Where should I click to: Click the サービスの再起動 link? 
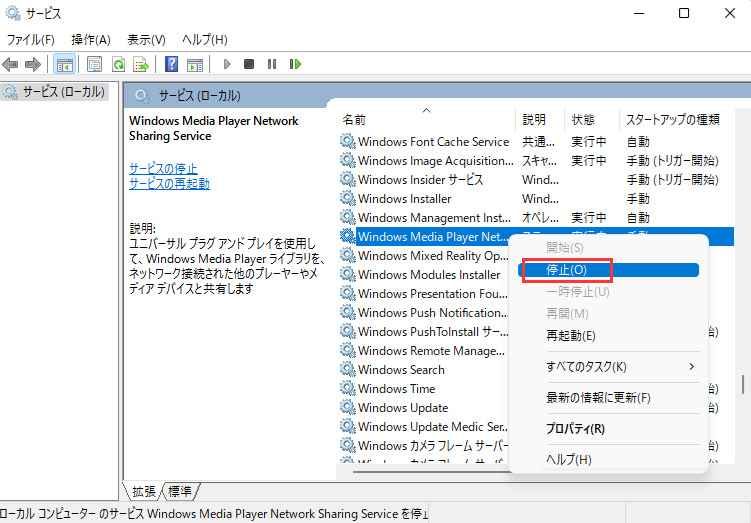(170, 183)
